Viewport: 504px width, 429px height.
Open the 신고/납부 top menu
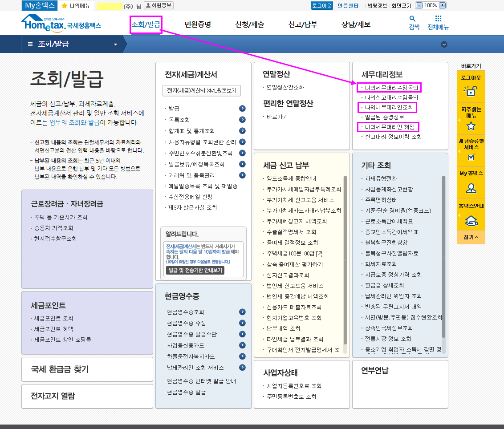(303, 24)
